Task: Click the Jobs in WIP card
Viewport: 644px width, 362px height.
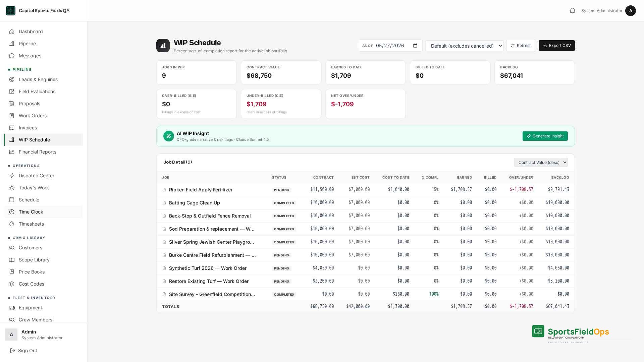Action: tap(197, 72)
